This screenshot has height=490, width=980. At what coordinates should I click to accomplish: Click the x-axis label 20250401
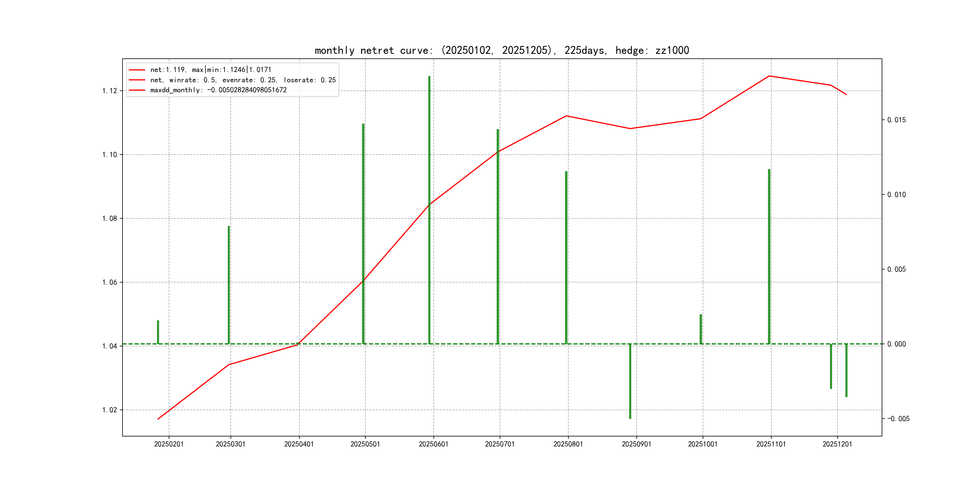299,444
